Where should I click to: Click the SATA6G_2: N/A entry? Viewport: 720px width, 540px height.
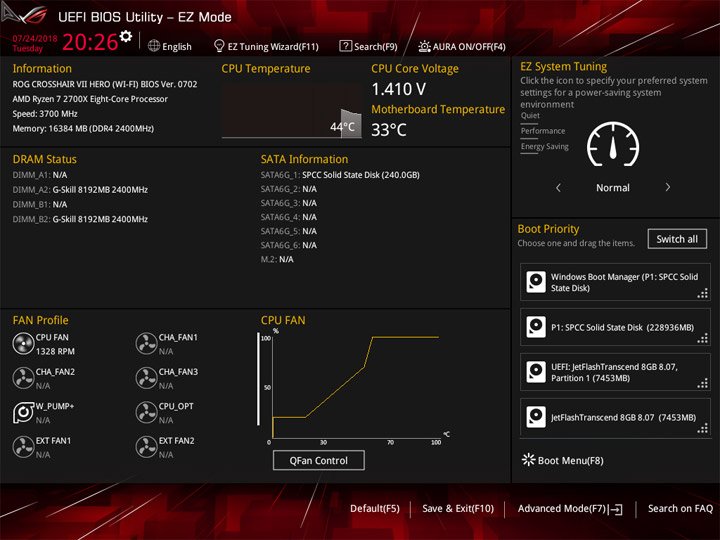point(288,189)
